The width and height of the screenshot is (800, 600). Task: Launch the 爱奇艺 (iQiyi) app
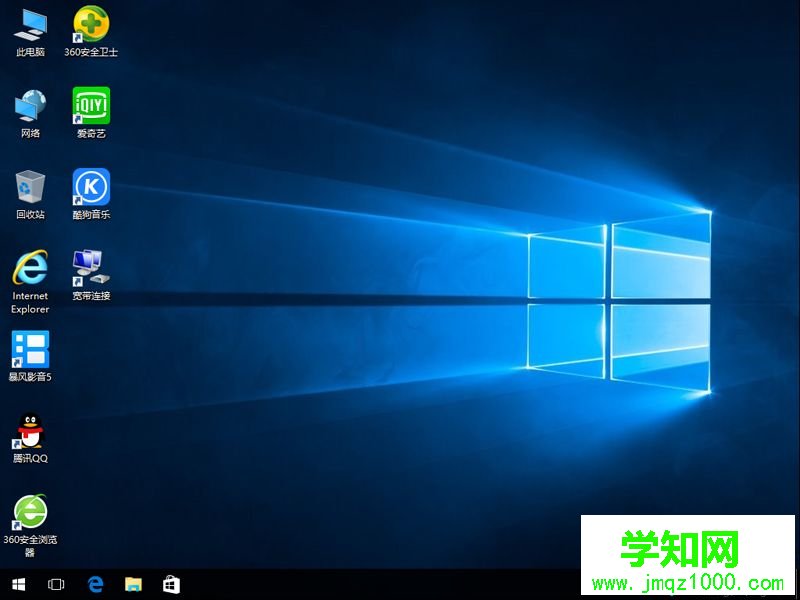(91, 105)
